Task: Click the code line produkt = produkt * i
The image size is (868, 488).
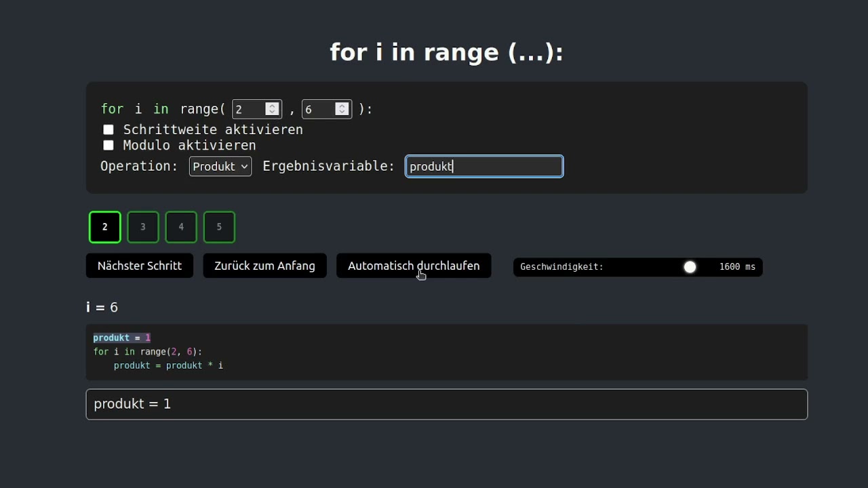Action: coord(168,365)
